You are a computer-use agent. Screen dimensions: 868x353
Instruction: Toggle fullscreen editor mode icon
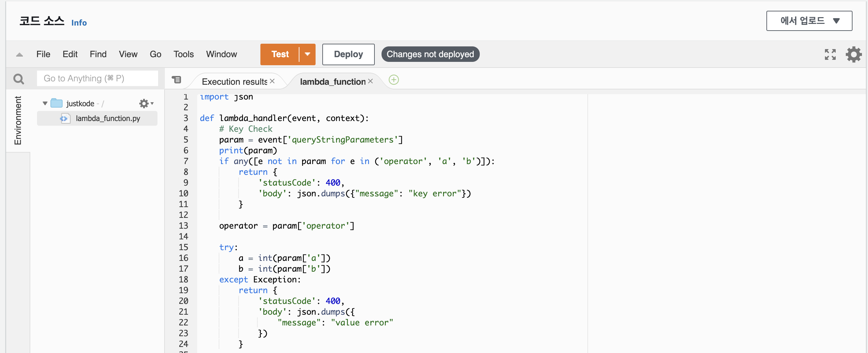(830, 54)
